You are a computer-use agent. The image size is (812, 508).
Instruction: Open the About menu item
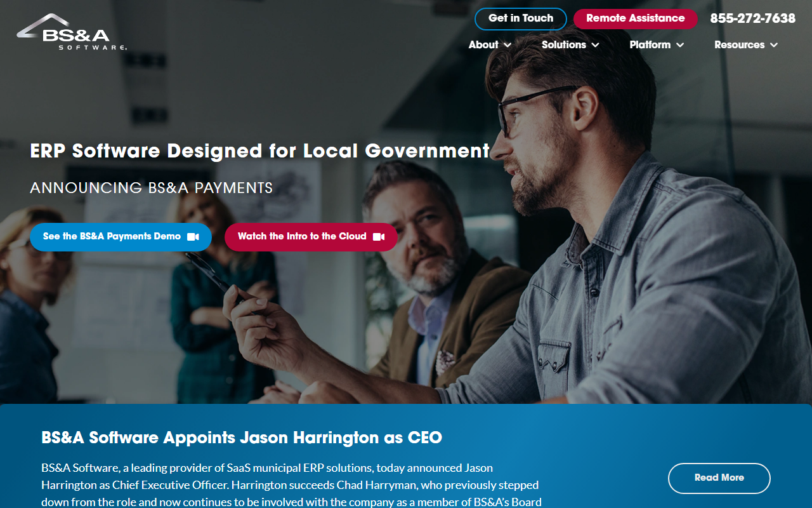pyautogui.click(x=483, y=44)
